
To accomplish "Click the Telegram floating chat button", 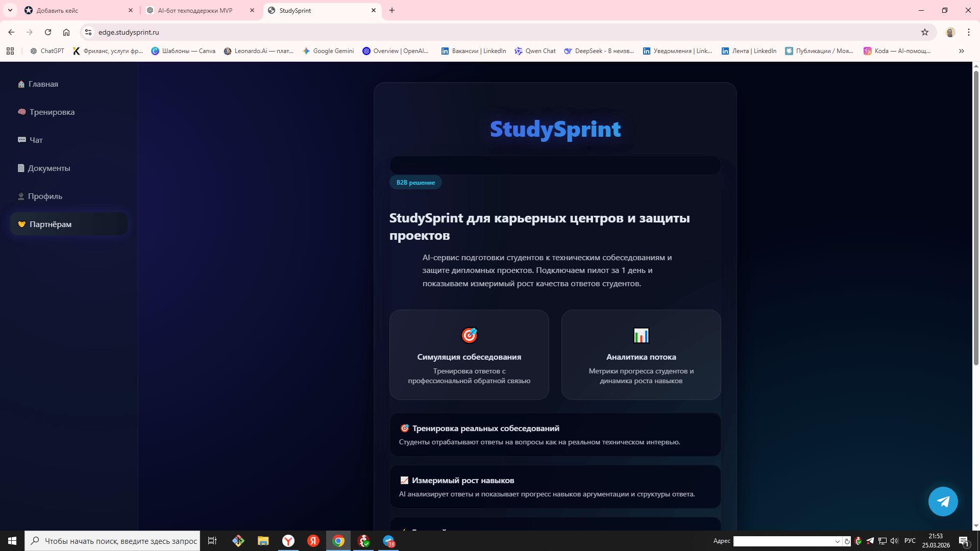I will coord(943,502).
